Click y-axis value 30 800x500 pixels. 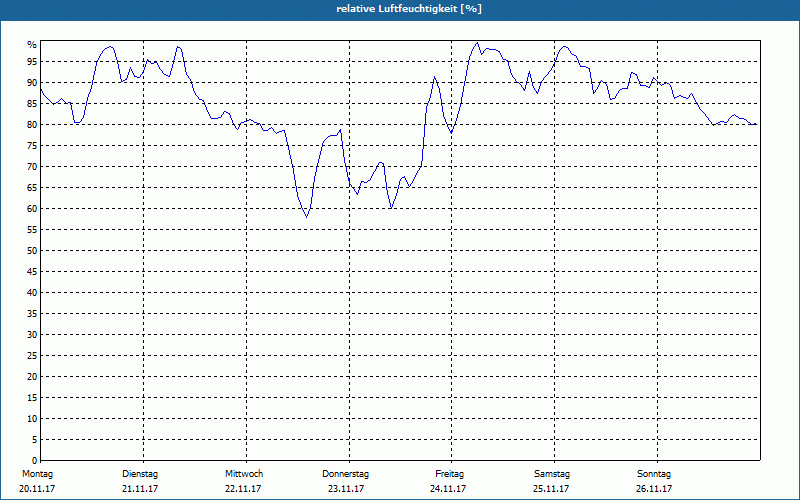pyautogui.click(x=32, y=335)
